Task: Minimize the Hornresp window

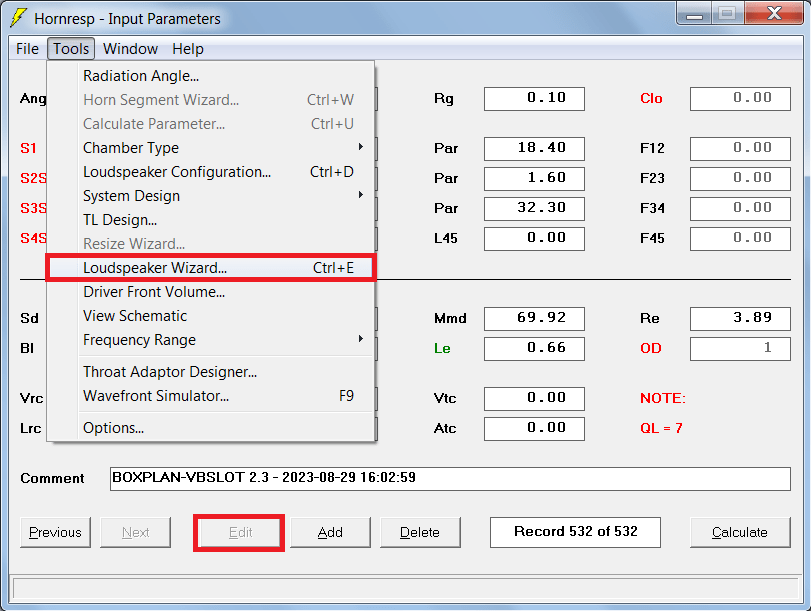Action: [x=694, y=14]
